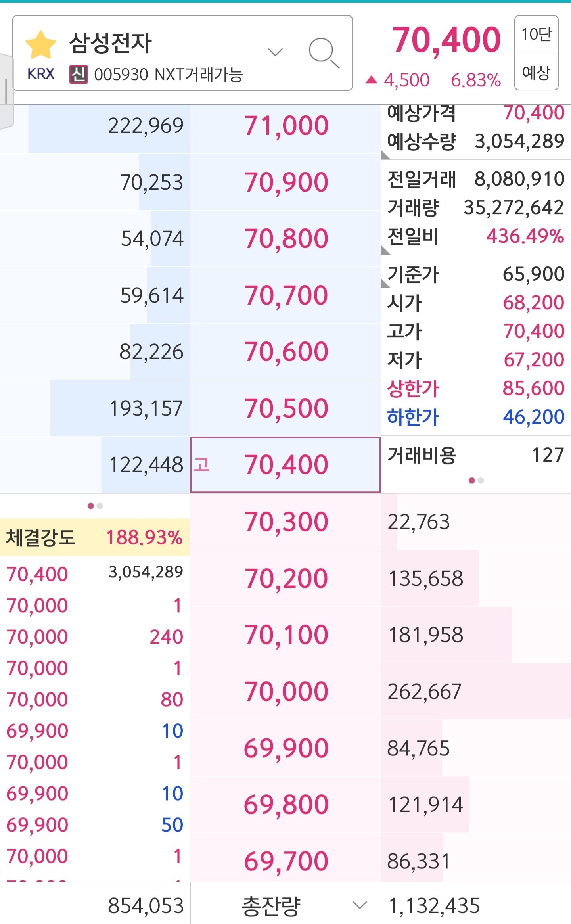
Task: Tap the yellow favorite star icon
Action: pyautogui.click(x=41, y=45)
